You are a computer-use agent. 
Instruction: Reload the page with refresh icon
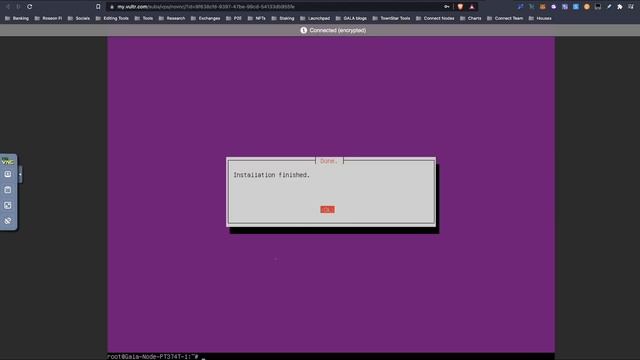30,7
